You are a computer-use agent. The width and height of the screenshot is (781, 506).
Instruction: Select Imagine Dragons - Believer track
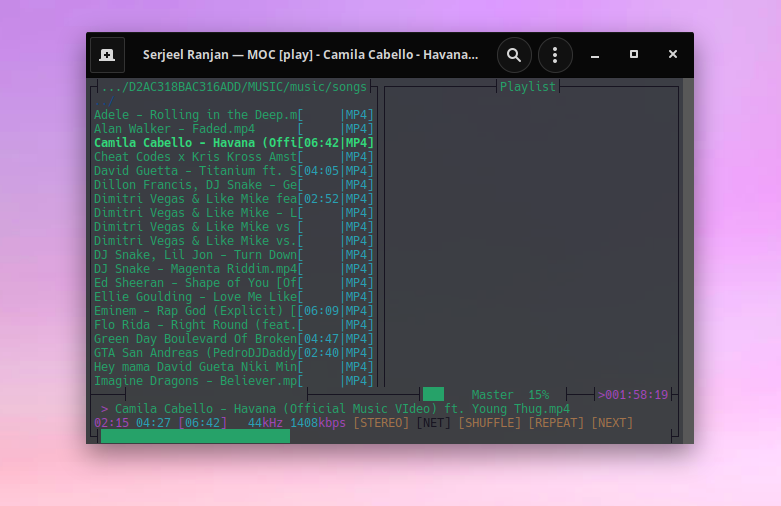click(x=234, y=380)
